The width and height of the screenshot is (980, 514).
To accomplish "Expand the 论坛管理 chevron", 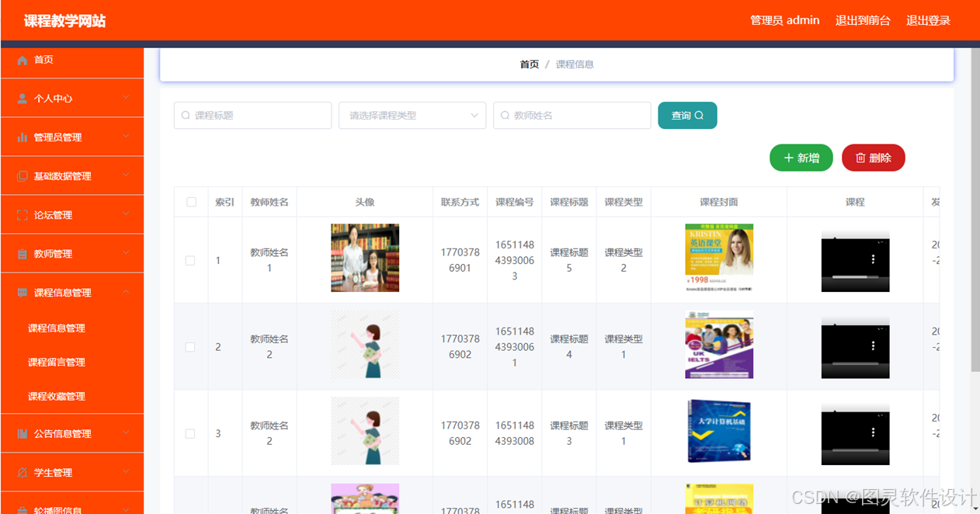I will click(x=127, y=214).
